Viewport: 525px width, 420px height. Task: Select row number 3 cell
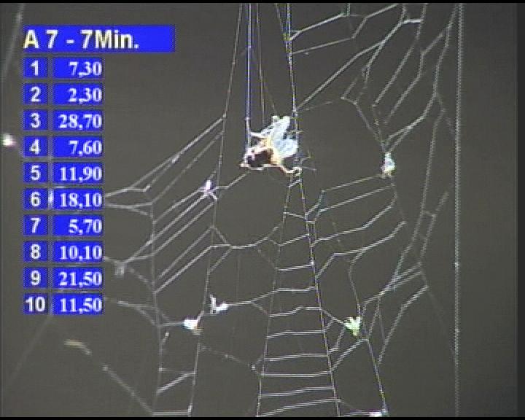point(35,120)
